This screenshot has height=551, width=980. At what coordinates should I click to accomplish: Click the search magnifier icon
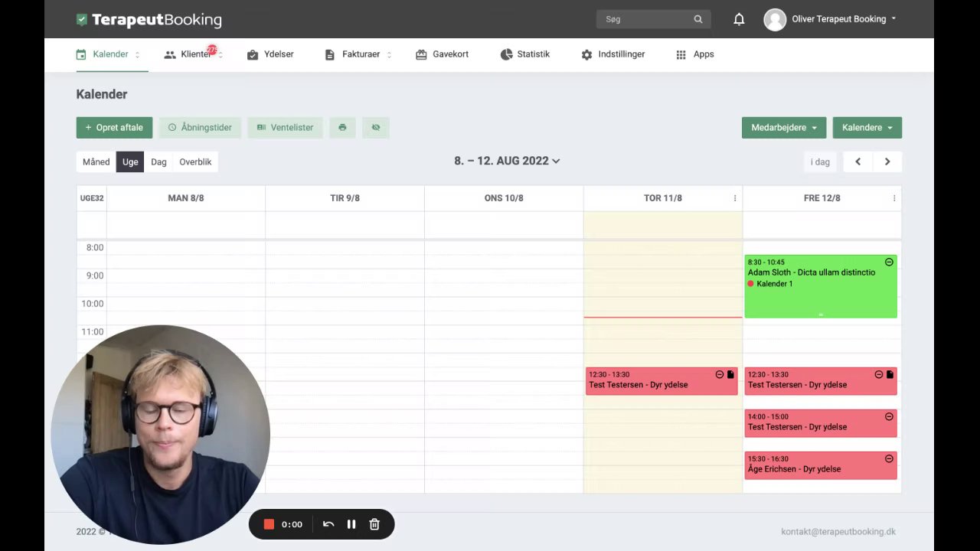[x=698, y=19]
